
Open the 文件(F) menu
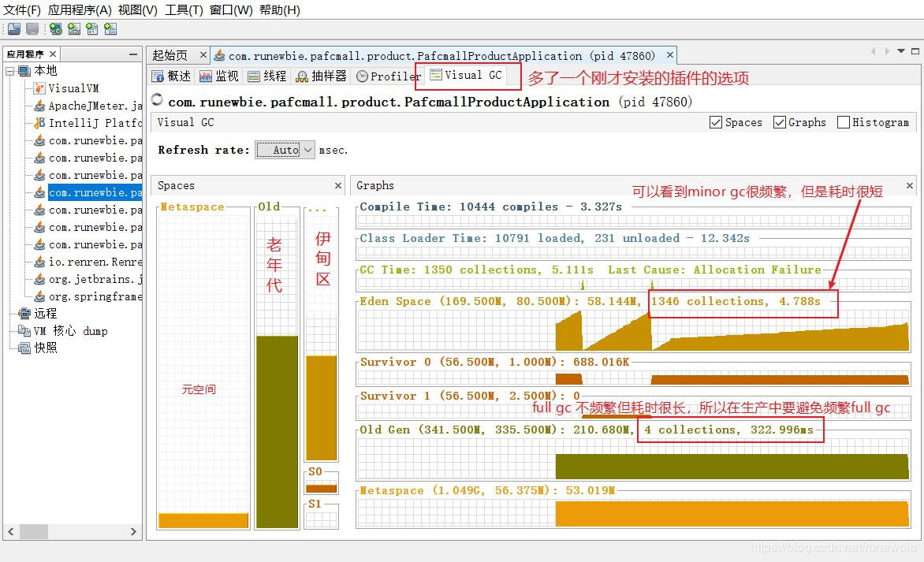click(22, 10)
